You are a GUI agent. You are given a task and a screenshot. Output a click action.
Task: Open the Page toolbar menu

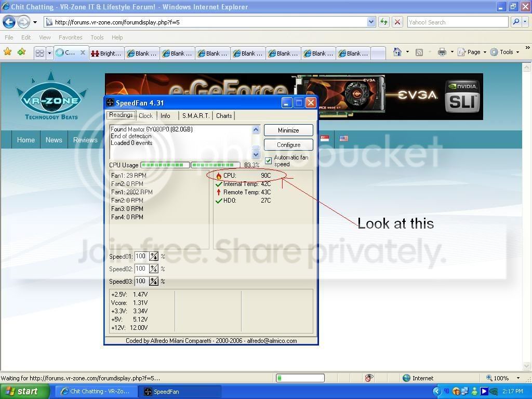(472, 52)
